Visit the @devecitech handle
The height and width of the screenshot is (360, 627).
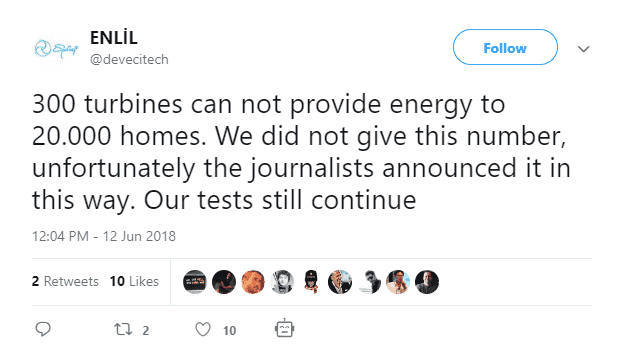pyautogui.click(x=129, y=60)
